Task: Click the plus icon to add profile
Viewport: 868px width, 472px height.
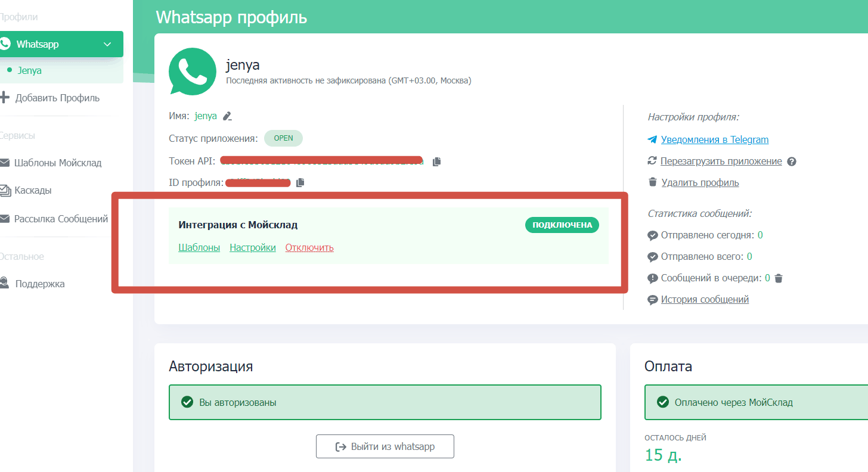Action: click(x=5, y=98)
